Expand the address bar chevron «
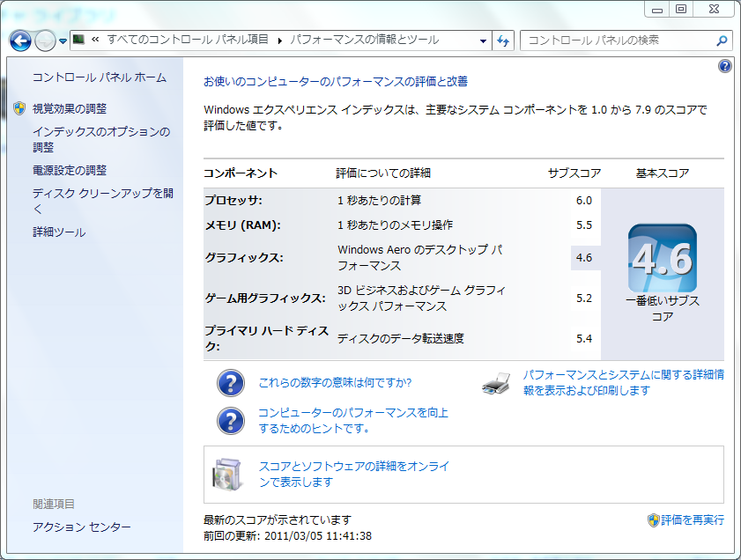Image resolution: width=741 pixels, height=560 pixels. tap(95, 40)
